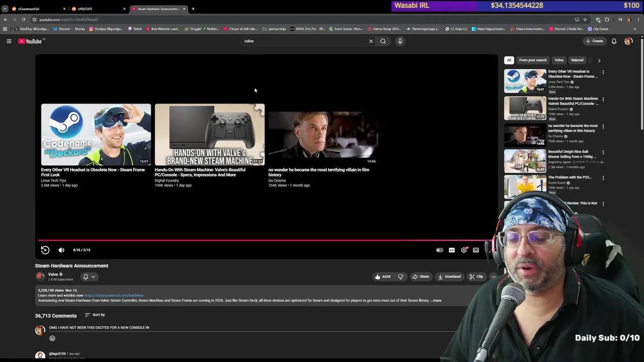Play 'Hands-On With Valve's Steam Machine' endscreen thumbnail
The height and width of the screenshot is (362, 644).
pyautogui.click(x=209, y=135)
